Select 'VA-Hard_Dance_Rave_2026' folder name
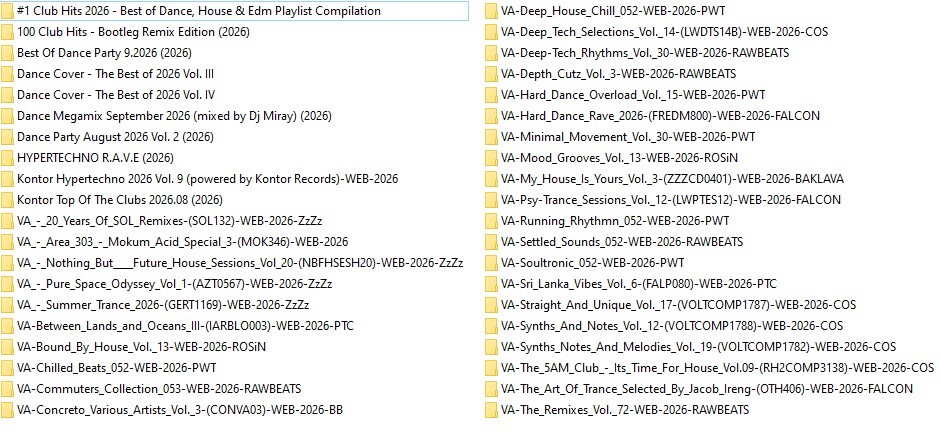The height and width of the screenshot is (438, 941). [x=660, y=116]
